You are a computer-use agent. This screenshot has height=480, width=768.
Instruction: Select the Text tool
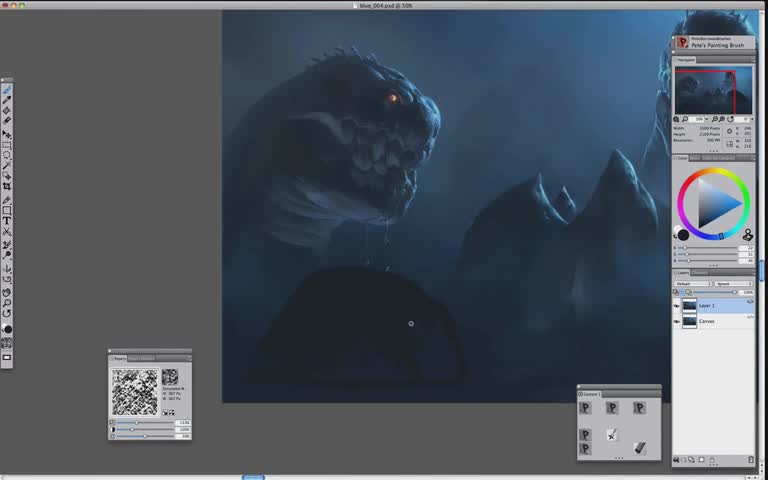(7, 221)
